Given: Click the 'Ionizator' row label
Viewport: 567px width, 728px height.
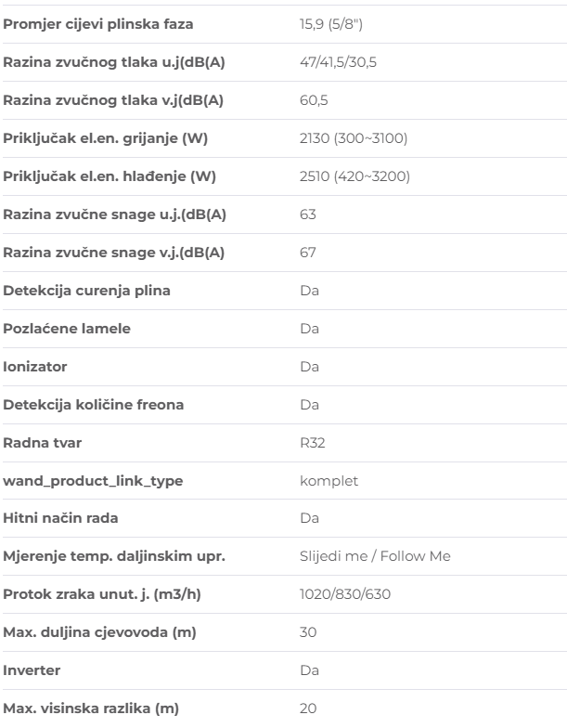Looking at the screenshot, I should click(35, 366).
